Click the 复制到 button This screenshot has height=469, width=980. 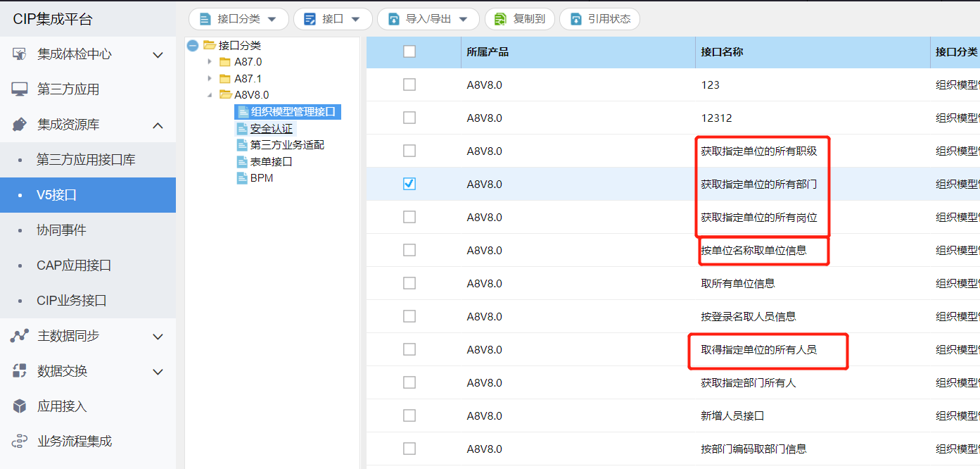[520, 19]
